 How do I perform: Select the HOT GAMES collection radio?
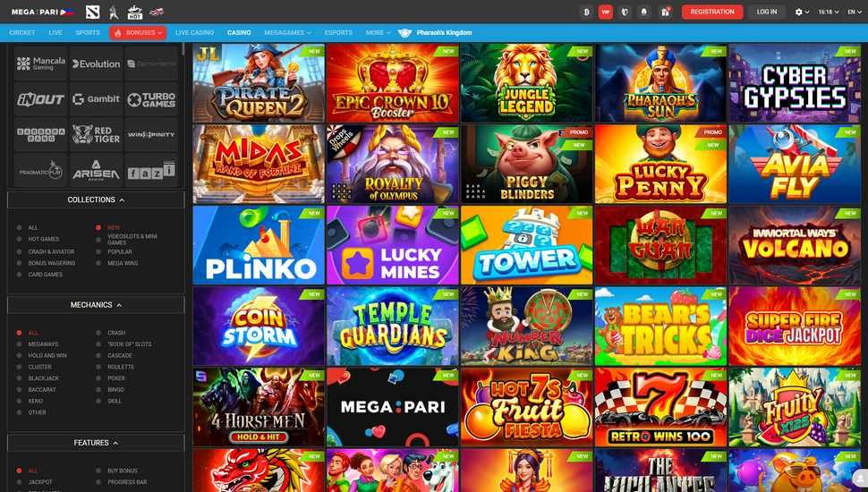20,239
